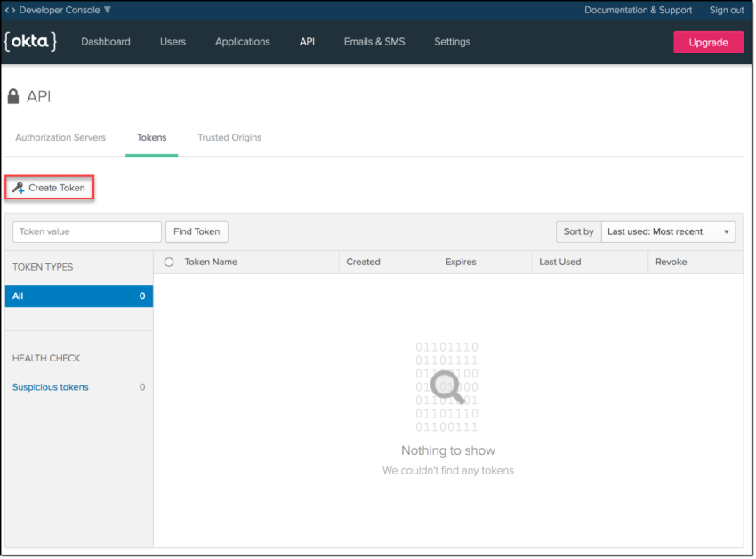The image size is (756, 559).
Task: Click the okta logo
Action: pos(30,42)
